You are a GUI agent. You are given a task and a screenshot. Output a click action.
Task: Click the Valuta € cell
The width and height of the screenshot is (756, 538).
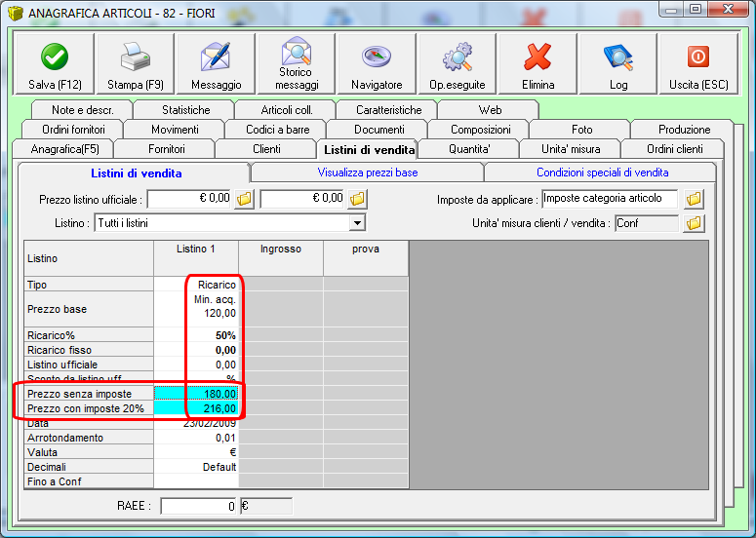pyautogui.click(x=196, y=452)
